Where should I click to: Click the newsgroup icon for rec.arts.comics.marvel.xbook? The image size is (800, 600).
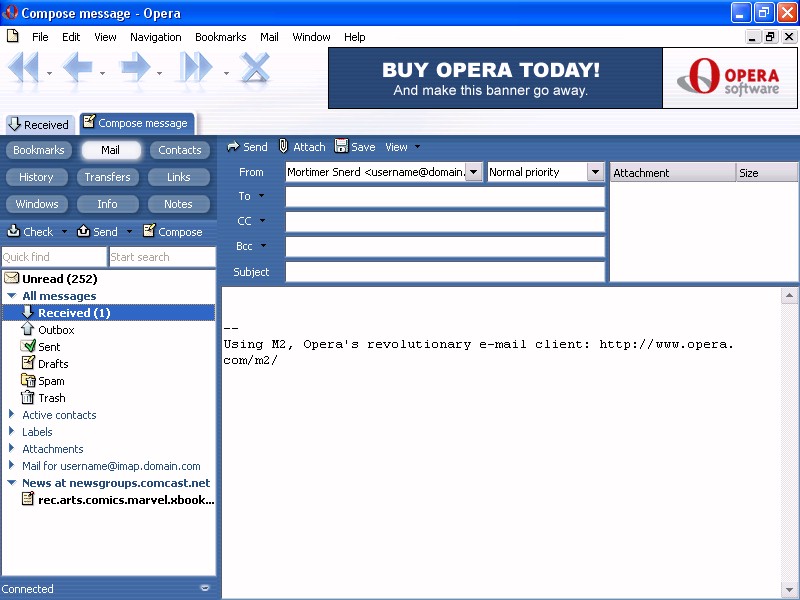[x=28, y=499]
